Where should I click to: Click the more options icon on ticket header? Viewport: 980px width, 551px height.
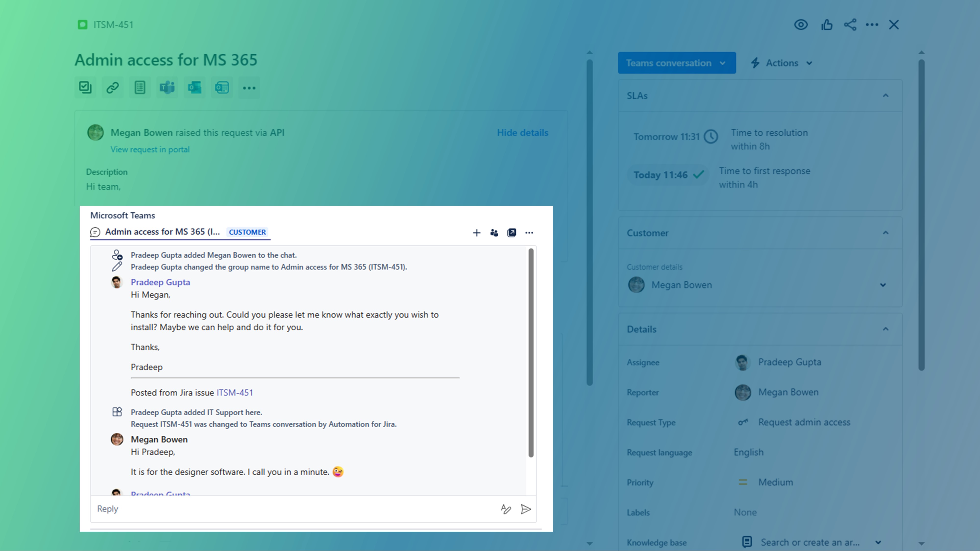(x=248, y=87)
